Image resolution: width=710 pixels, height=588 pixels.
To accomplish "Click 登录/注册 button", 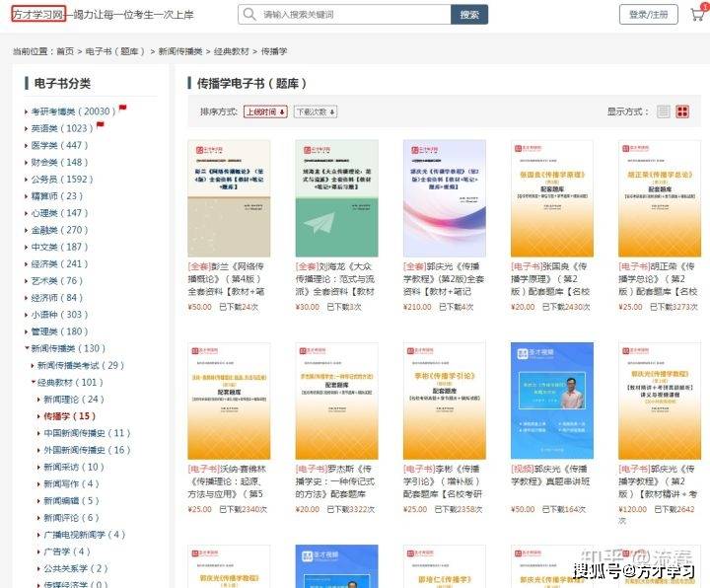I will click(649, 15).
